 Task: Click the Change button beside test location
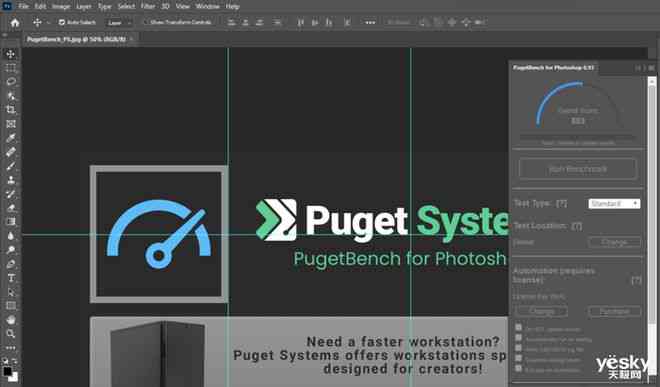pos(615,242)
